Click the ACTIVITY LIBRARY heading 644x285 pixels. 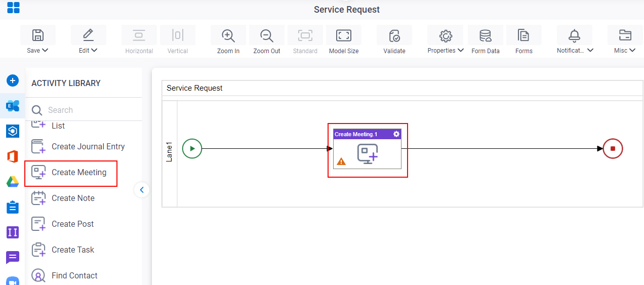66,83
